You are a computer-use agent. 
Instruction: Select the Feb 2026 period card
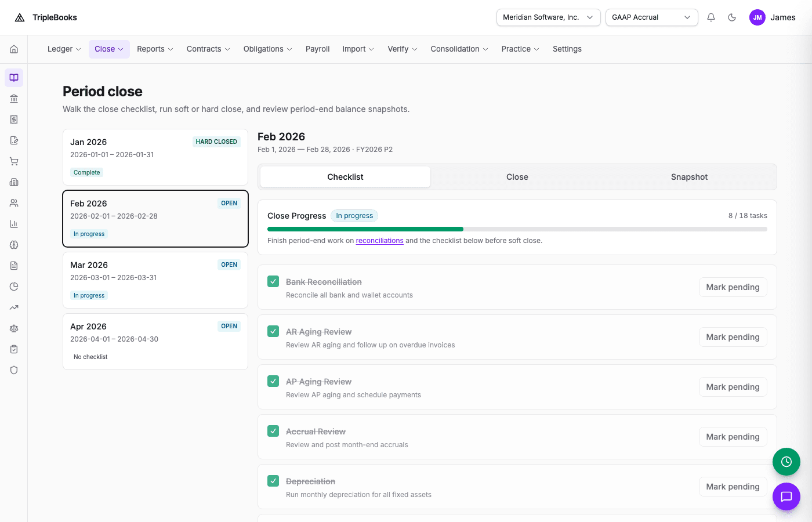[155, 219]
